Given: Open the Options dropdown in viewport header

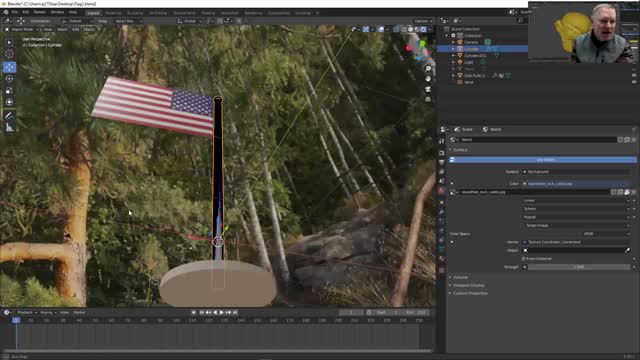Looking at the screenshot, I should tap(423, 21).
